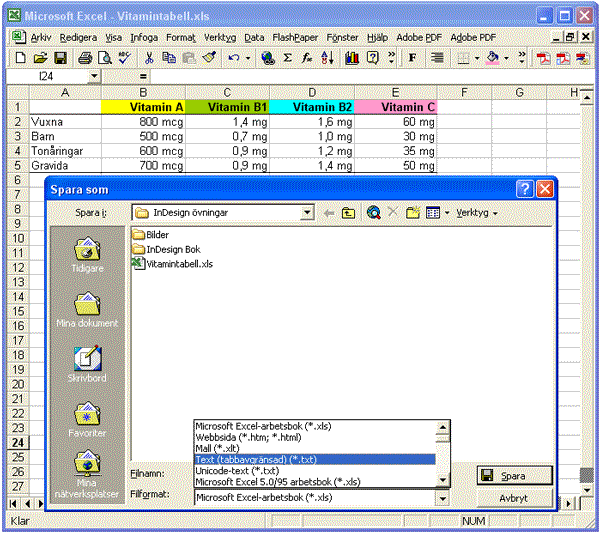Go up one folder level
This screenshot has width=600, height=533.
click(348, 213)
